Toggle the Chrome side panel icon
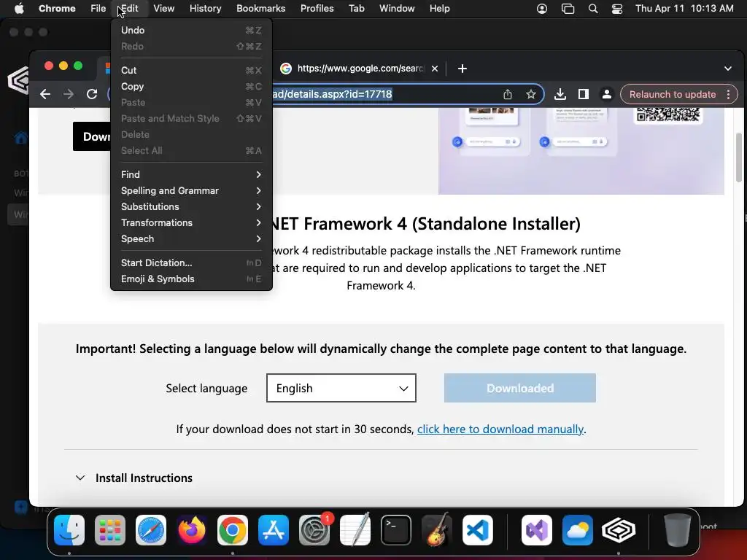Image resolution: width=747 pixels, height=560 pixels. point(584,94)
